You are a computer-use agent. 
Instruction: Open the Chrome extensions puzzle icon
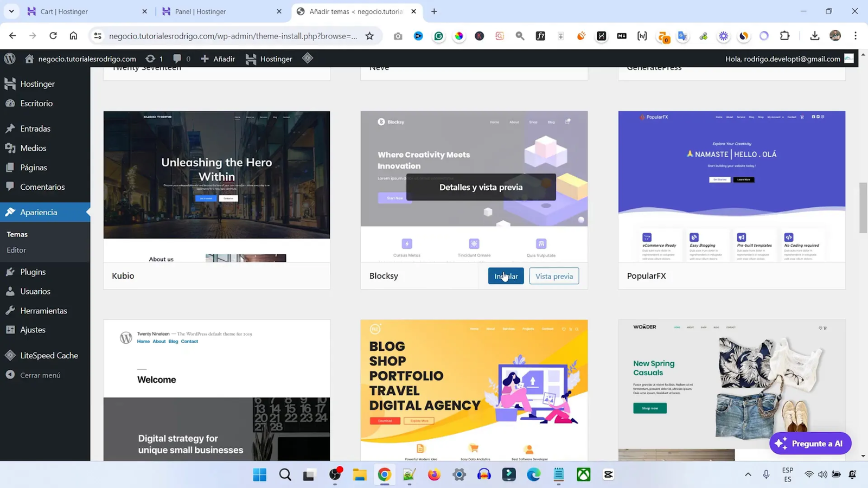click(784, 36)
